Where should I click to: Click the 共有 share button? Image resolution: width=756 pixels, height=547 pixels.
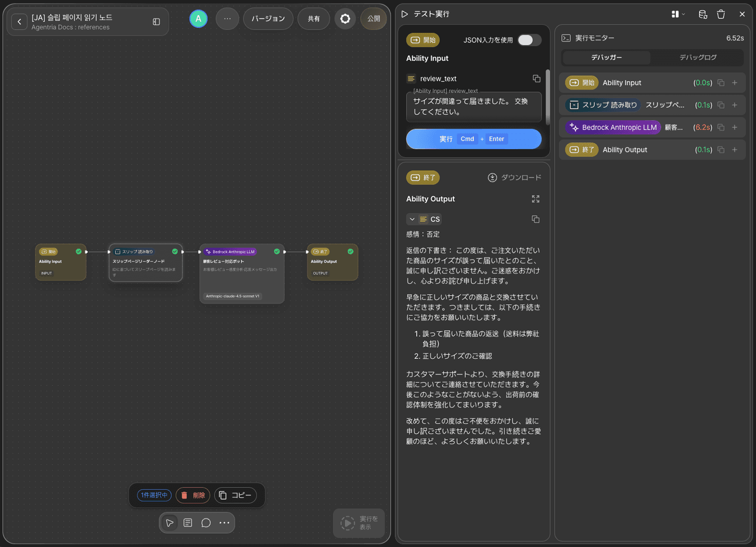click(x=314, y=19)
